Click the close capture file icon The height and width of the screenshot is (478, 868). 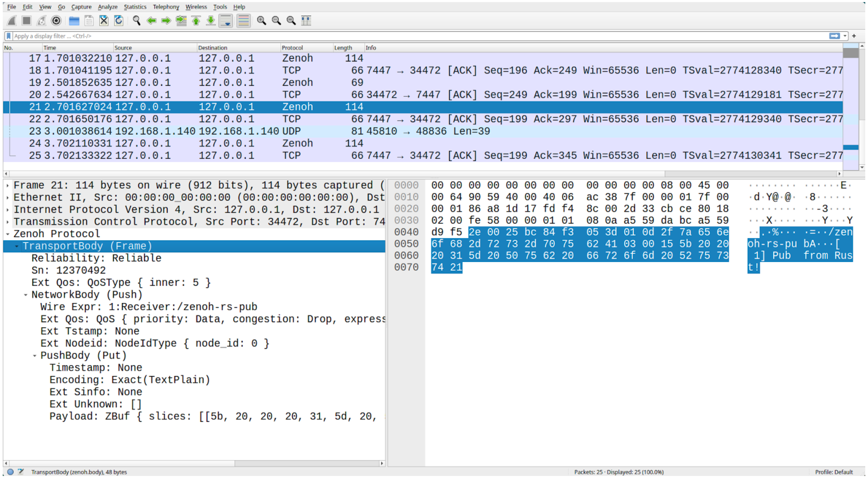point(104,21)
